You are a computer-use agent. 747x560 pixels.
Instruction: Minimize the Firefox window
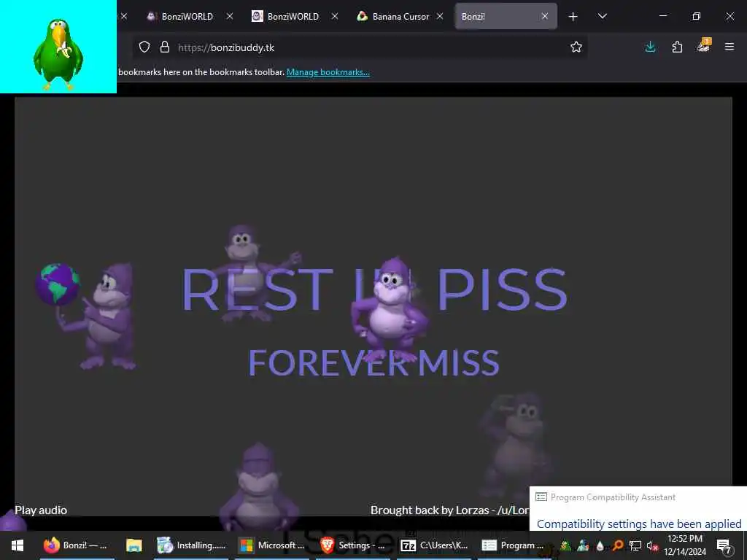(662, 16)
